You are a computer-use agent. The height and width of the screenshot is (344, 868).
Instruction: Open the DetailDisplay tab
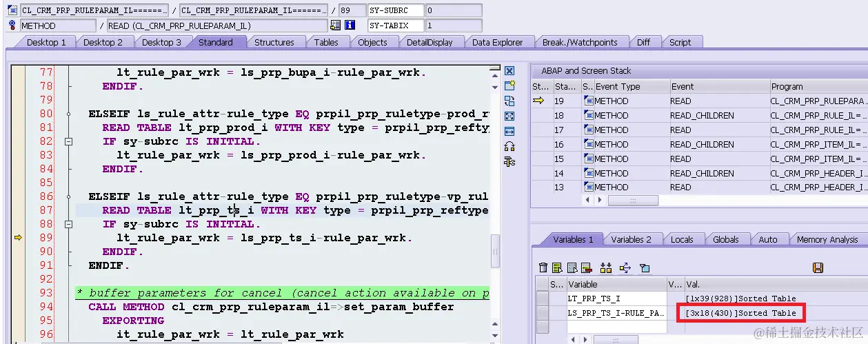pyautogui.click(x=430, y=42)
